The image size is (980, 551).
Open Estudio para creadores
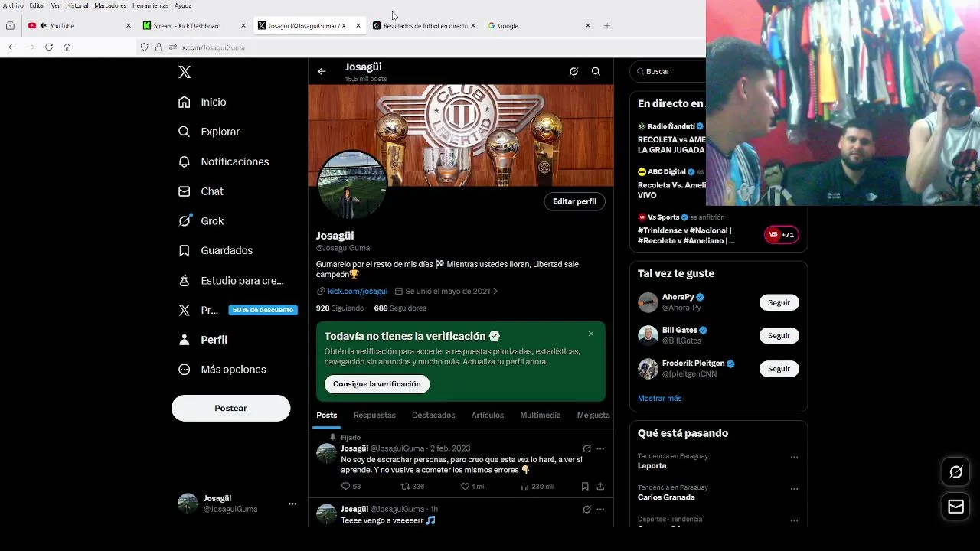pyautogui.click(x=231, y=281)
